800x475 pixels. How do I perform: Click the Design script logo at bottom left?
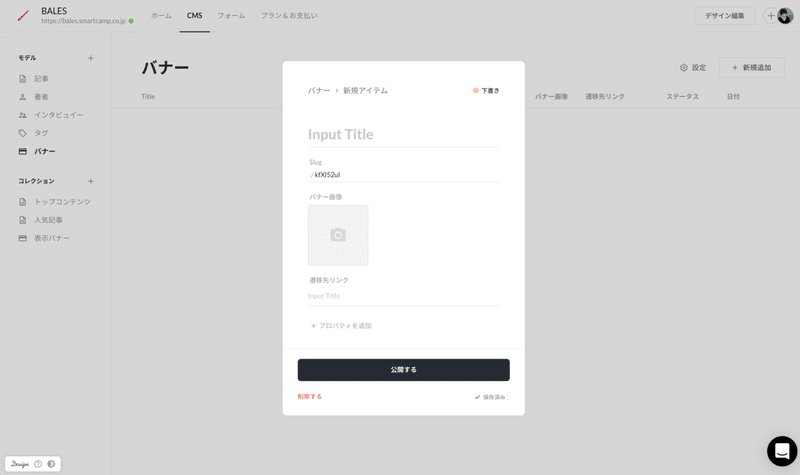[20, 464]
